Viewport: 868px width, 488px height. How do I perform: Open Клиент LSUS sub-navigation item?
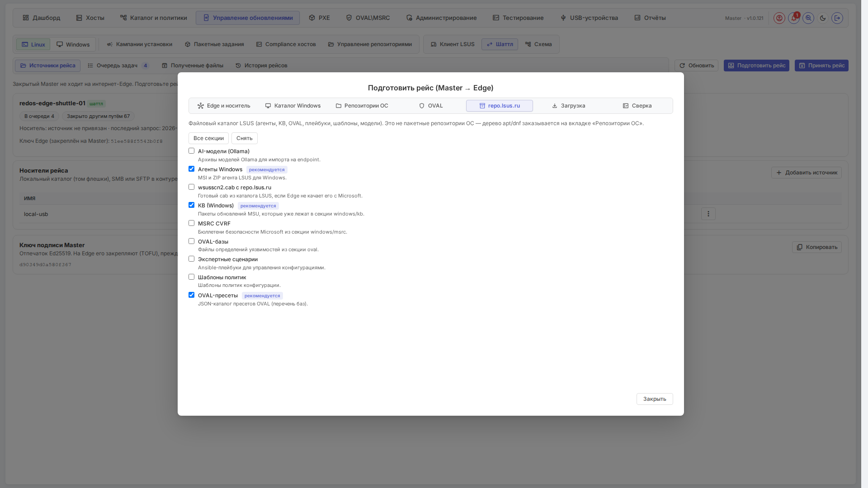pyautogui.click(x=453, y=44)
